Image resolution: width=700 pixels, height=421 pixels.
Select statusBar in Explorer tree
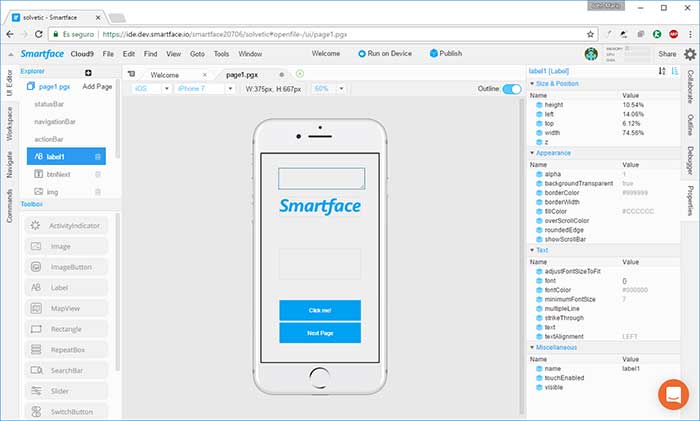pos(49,104)
